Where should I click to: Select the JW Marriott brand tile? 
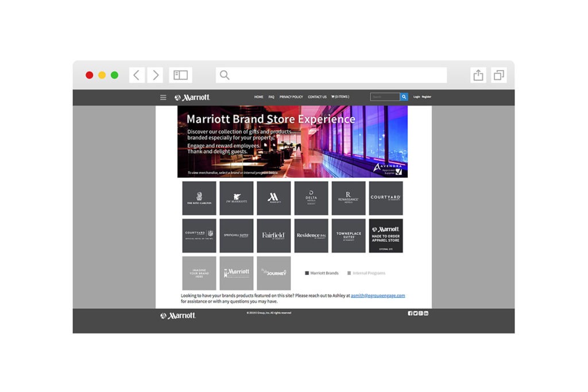coord(236,198)
